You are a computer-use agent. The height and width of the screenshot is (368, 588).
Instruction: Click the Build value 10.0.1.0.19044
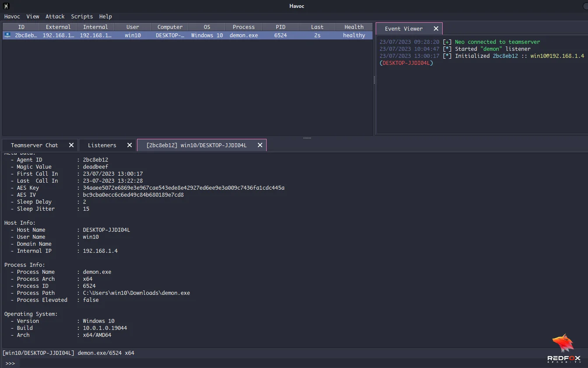105,328
